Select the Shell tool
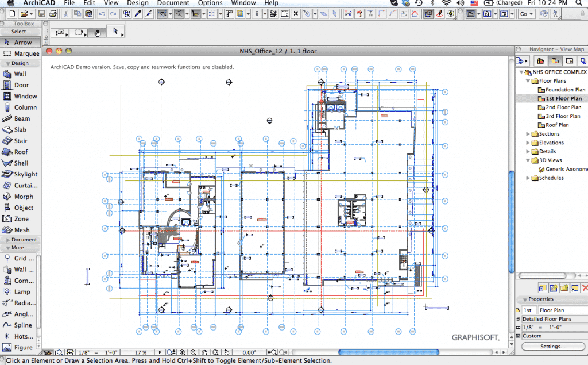The width and height of the screenshot is (588, 365). point(20,163)
